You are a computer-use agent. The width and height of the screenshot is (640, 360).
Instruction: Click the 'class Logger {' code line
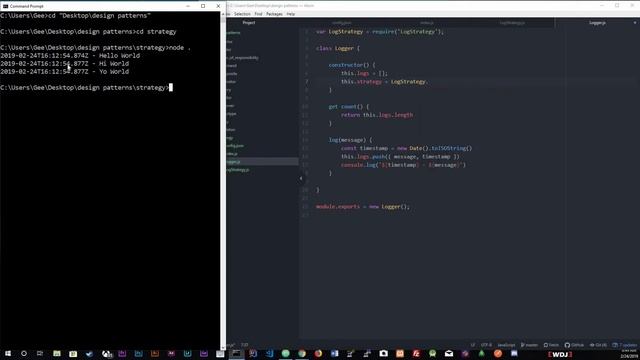tap(338, 48)
